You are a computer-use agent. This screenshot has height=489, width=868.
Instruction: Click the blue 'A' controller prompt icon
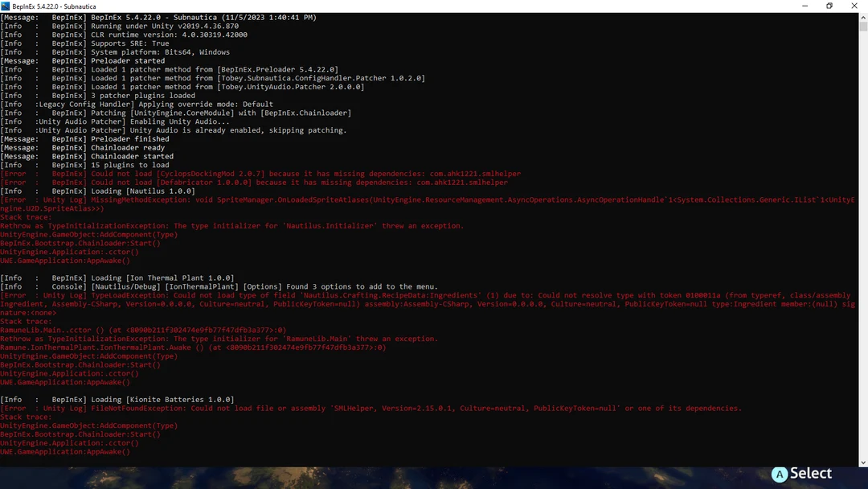pyautogui.click(x=780, y=474)
